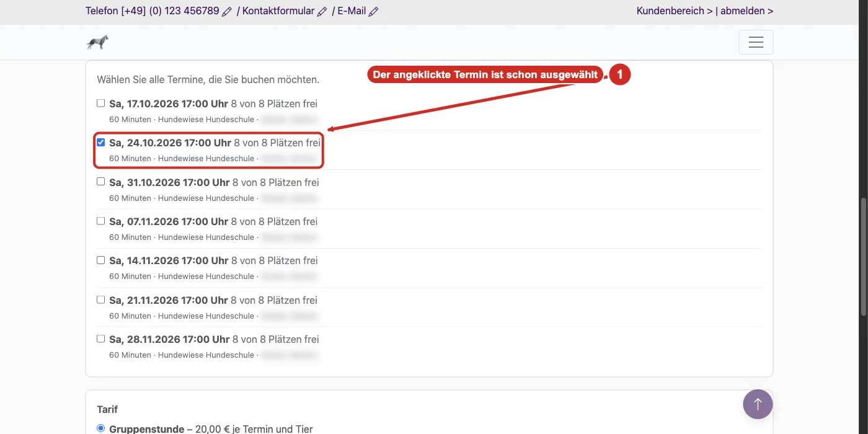Open the hamburger navigation menu
Image resolution: width=868 pixels, height=434 pixels.
click(756, 42)
